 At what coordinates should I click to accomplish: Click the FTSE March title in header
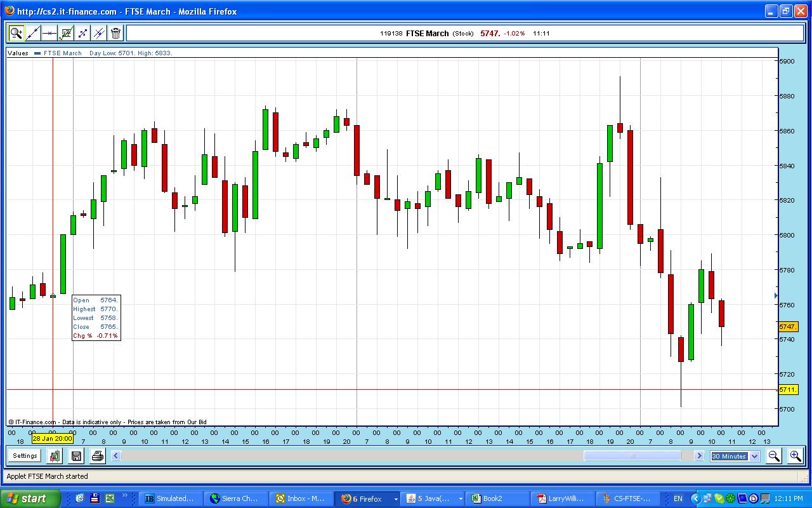pos(427,33)
